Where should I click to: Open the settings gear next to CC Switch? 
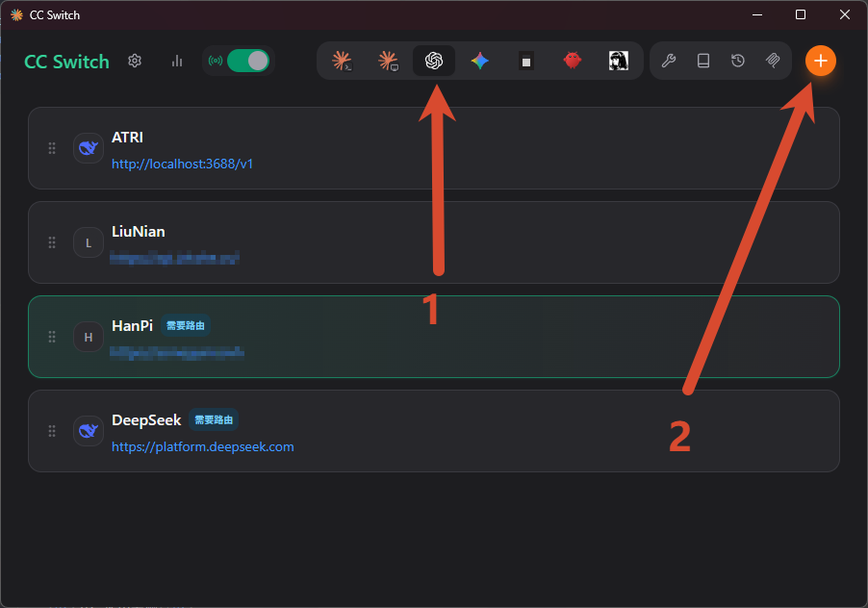point(135,61)
